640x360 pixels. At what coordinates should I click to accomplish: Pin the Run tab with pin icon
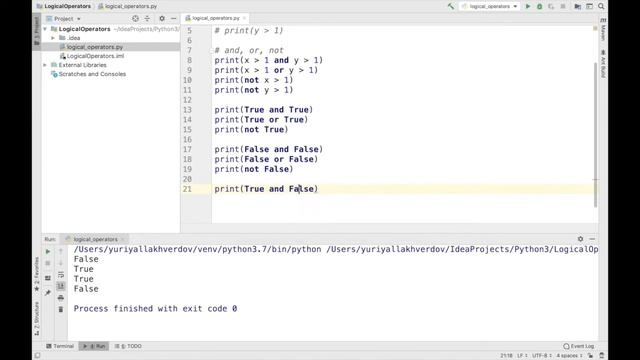click(48, 292)
